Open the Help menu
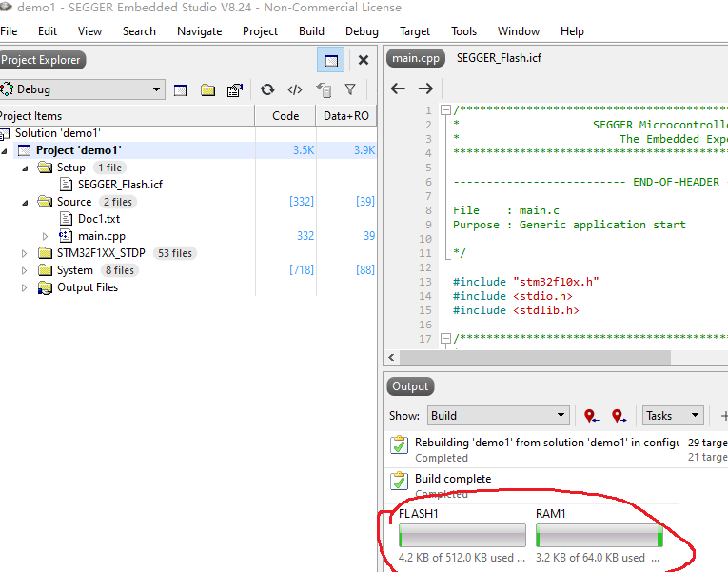The height and width of the screenshot is (572, 728). 572,31
